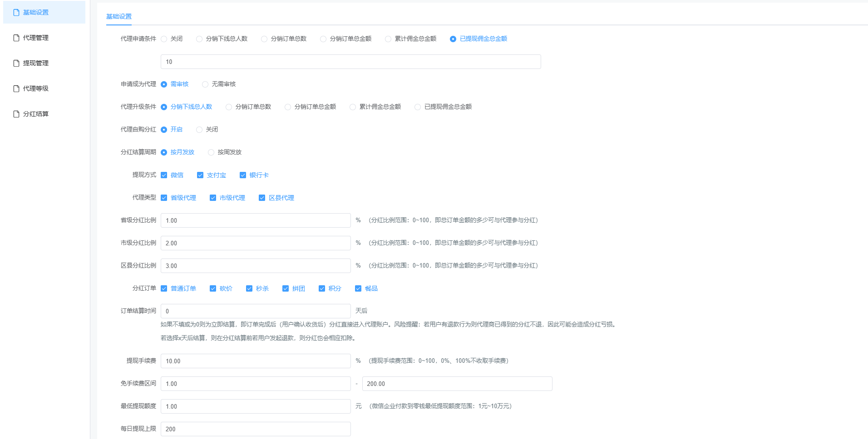868x439 pixels.
Task: Click the 区县分红比例 input field
Action: point(256,266)
